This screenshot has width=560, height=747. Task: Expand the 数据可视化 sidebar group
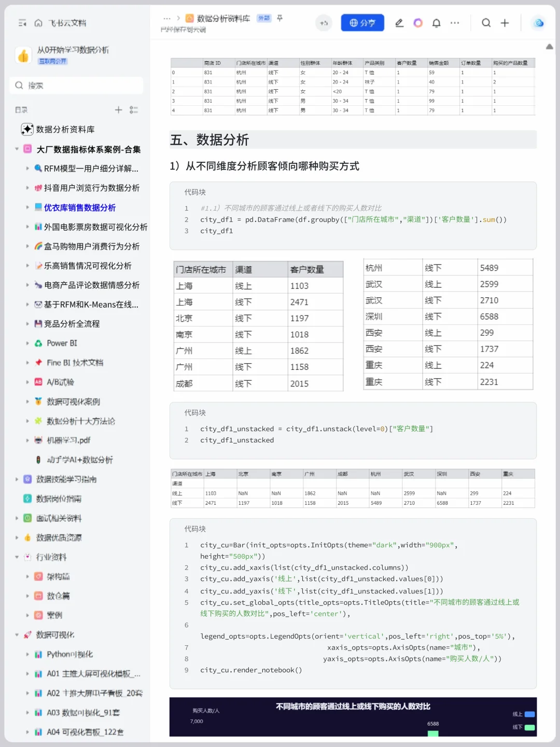pos(17,634)
